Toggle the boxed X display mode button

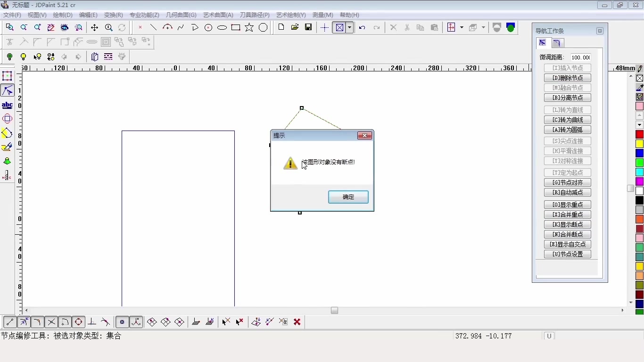coord(339,27)
